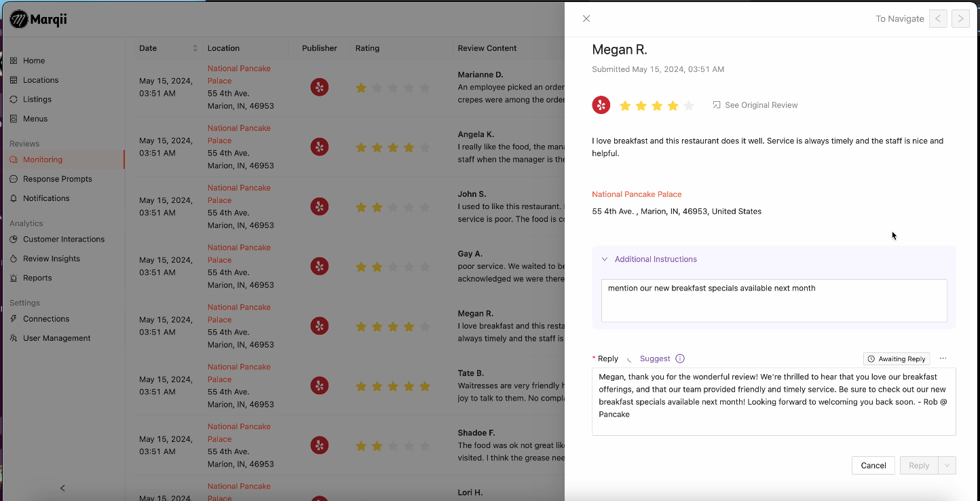The width and height of the screenshot is (980, 501).
Task: Click Yelp icon in Angela K. row
Action: pyautogui.click(x=320, y=147)
